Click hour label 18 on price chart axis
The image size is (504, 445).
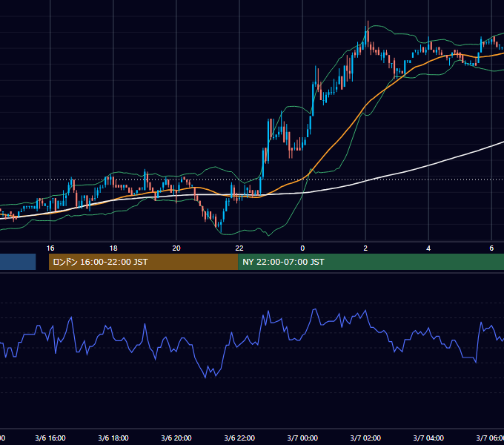pyautogui.click(x=113, y=248)
